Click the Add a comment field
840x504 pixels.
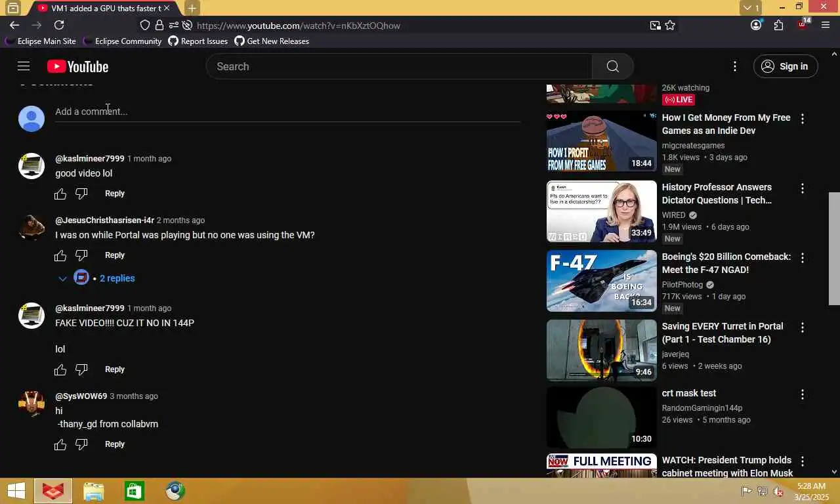[287, 112]
